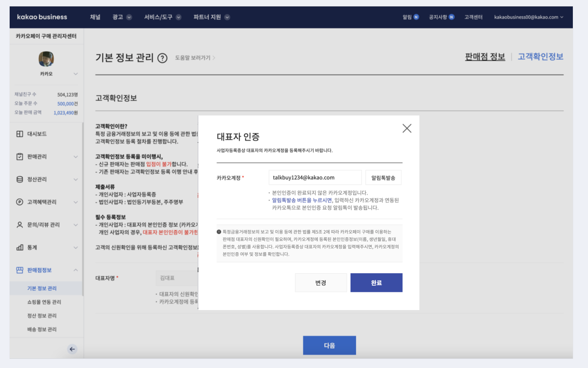Click the 완료 button
This screenshot has height=368, width=588.
tap(376, 283)
